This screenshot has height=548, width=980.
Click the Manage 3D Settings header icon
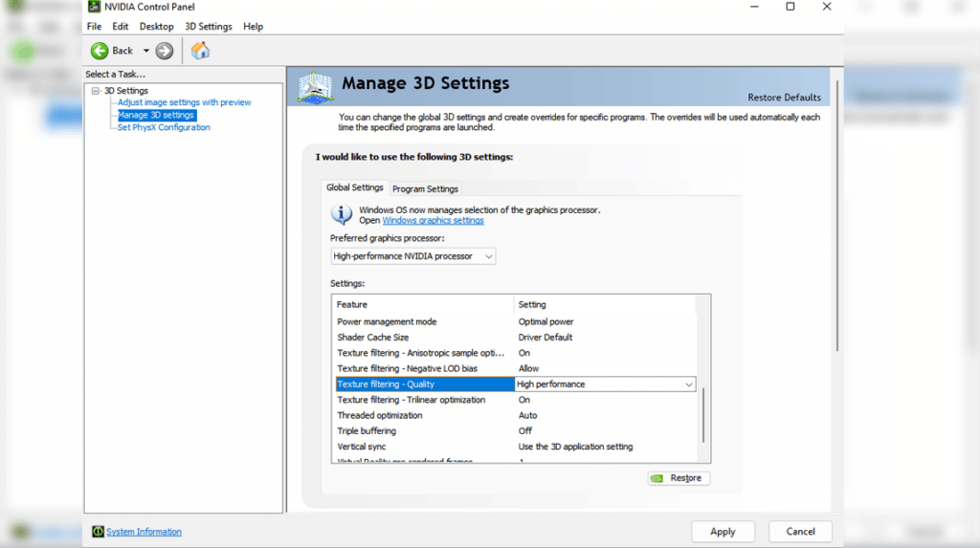(x=316, y=87)
